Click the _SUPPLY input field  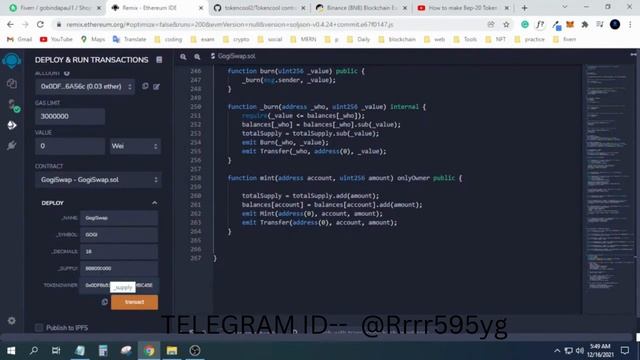119,268
